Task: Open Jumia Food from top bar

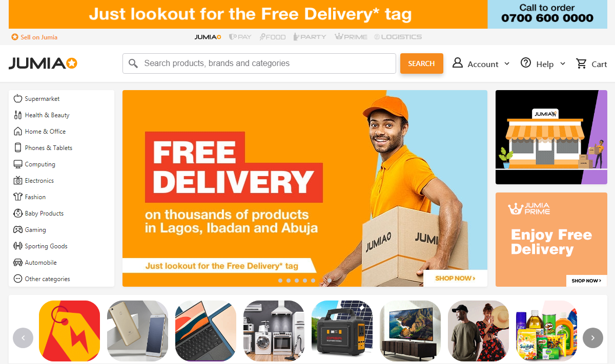Action: (x=272, y=37)
